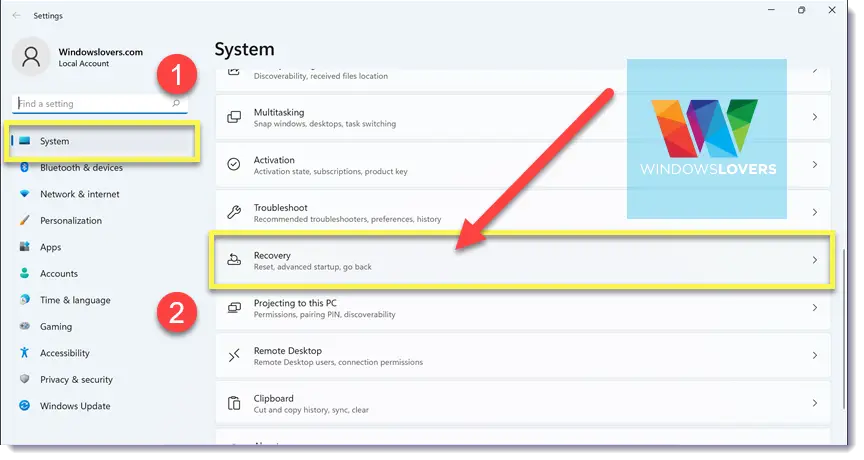The image size is (864, 460).
Task: Open the Activation title text
Action: pos(274,160)
